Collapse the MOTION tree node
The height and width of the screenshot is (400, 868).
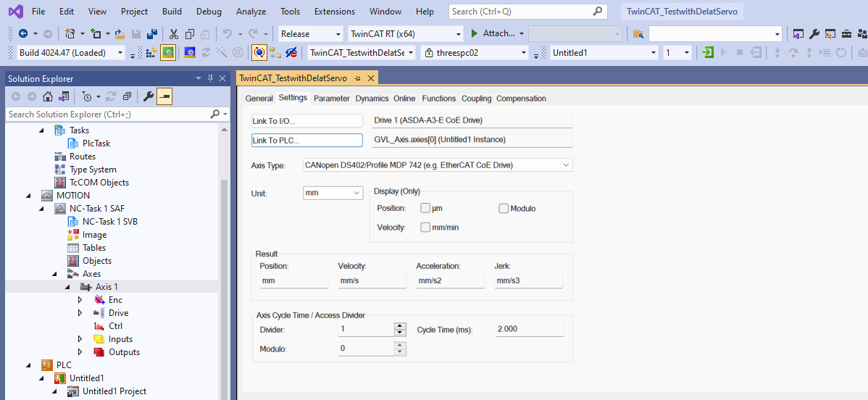(28, 196)
